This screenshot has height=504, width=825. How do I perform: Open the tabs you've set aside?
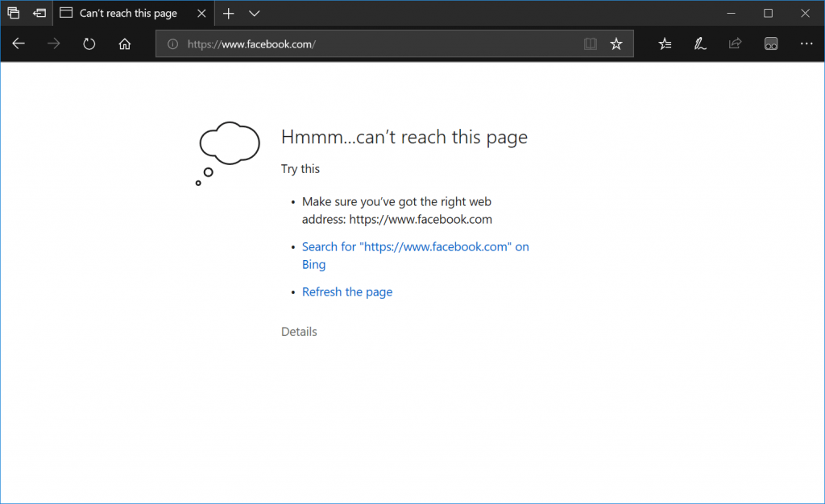click(x=13, y=13)
